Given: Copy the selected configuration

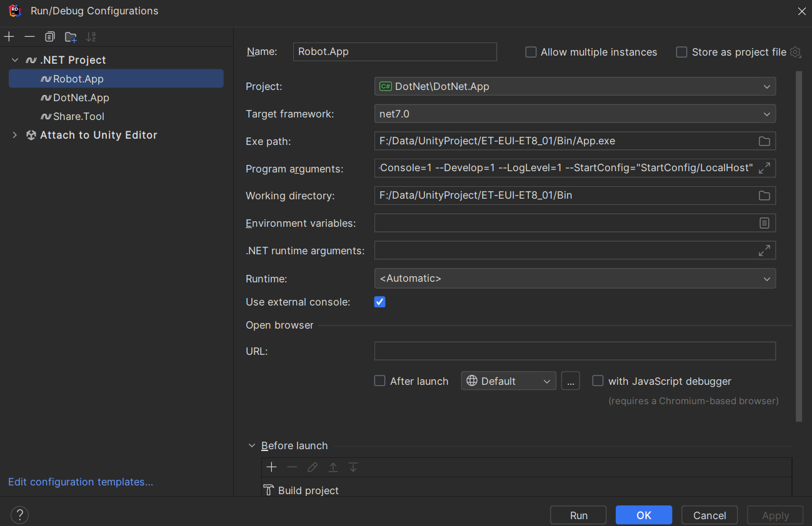Looking at the screenshot, I should (50, 37).
